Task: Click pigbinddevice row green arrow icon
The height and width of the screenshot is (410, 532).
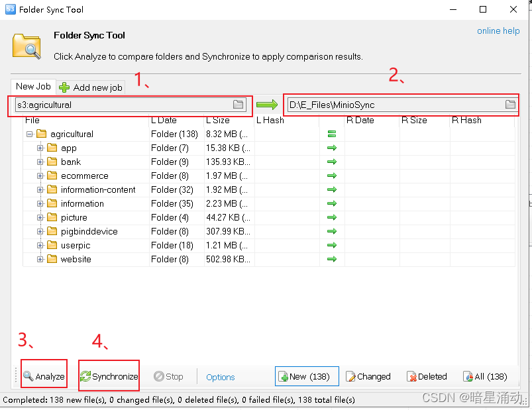Action: [x=332, y=231]
